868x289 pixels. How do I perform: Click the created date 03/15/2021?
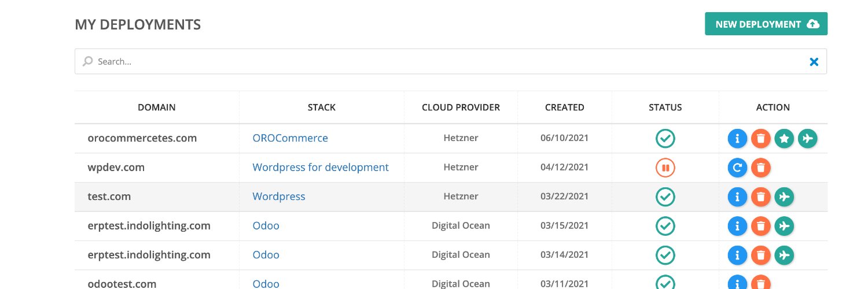coord(565,225)
